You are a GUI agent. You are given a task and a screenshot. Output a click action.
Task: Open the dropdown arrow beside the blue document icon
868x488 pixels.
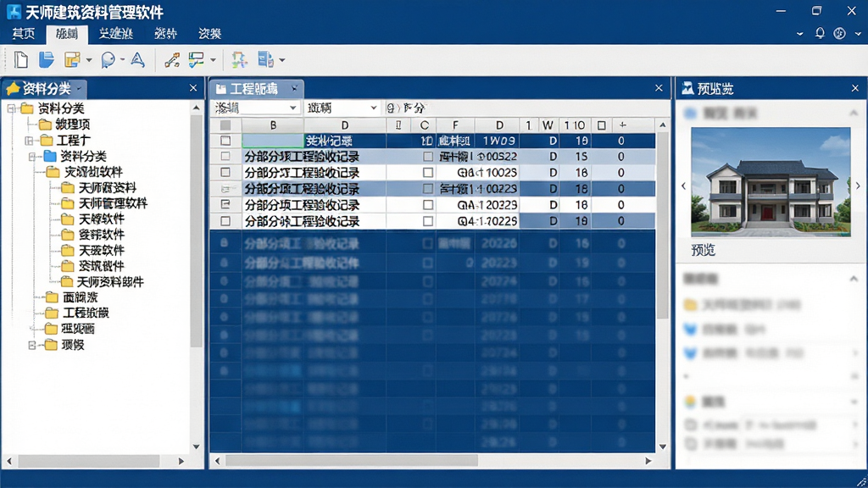(281, 60)
